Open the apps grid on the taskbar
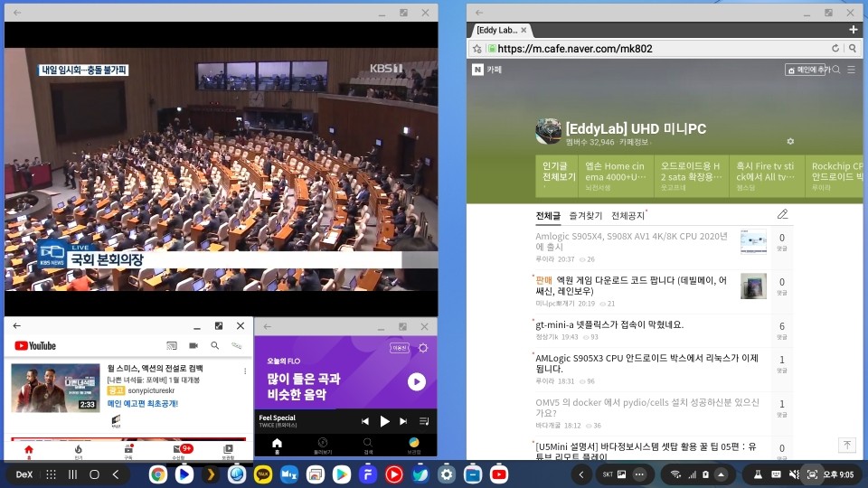 click(51, 474)
